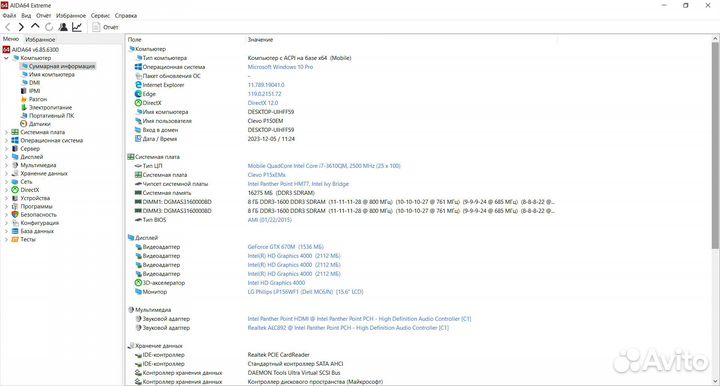Select the Системная память row
720x386 pixels.
click(x=225, y=193)
